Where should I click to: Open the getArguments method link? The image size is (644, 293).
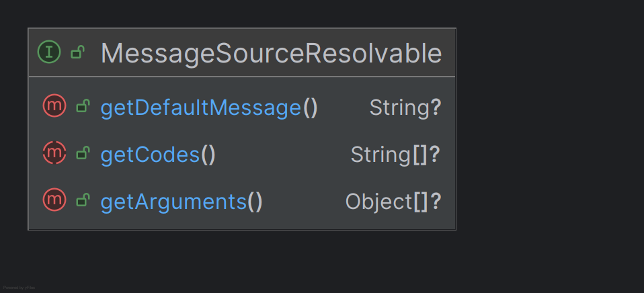tap(173, 202)
